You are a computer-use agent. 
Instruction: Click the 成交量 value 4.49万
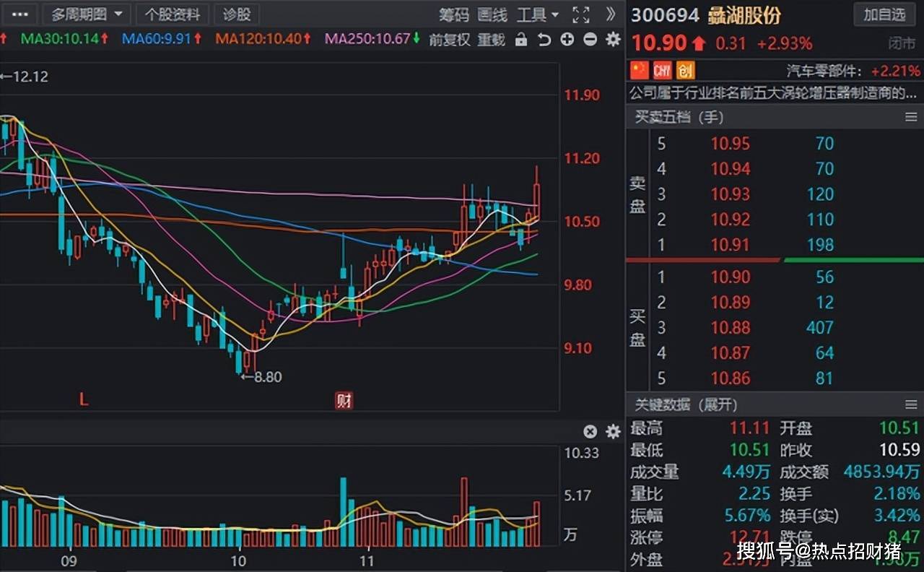(746, 472)
